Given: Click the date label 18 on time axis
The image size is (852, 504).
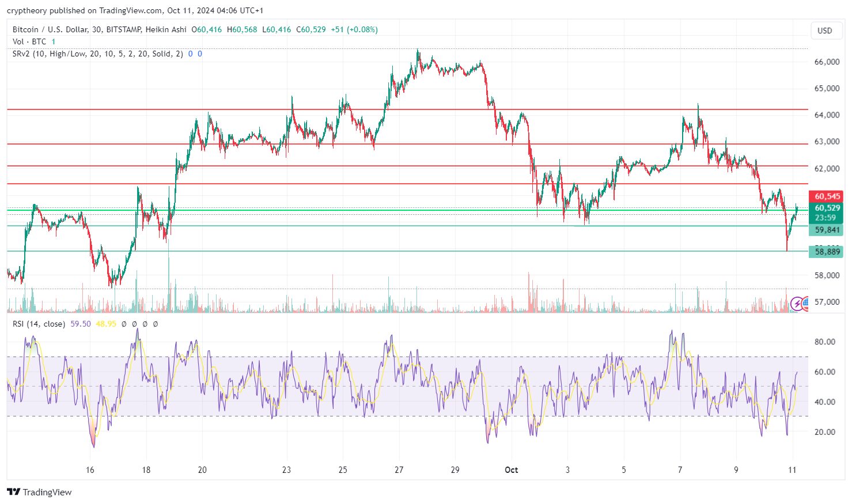Looking at the screenshot, I should click(146, 470).
